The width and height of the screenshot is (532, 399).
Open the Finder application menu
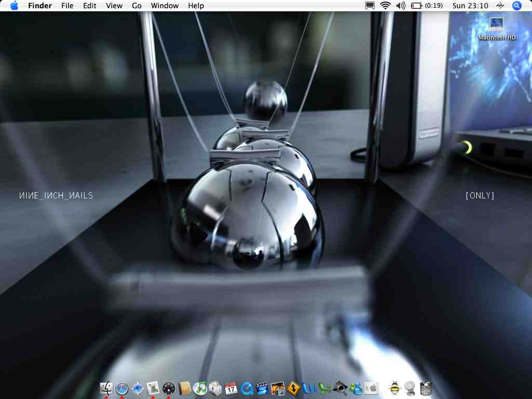coord(39,6)
